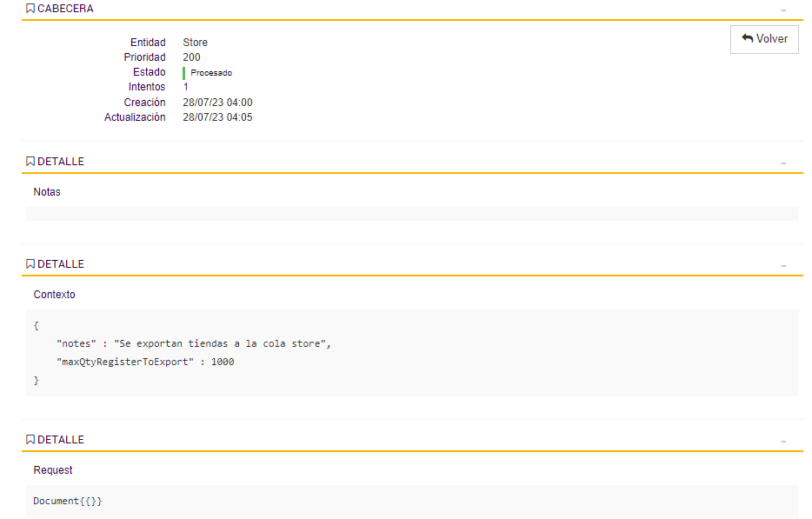Select the Request DETALLE header title
The width and height of the screenshot is (812, 519).
pos(61,439)
